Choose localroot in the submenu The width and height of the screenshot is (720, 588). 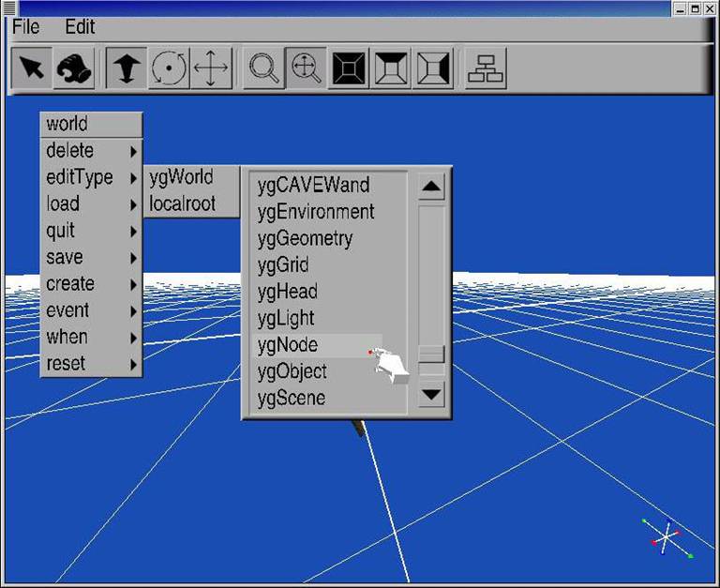(192, 204)
